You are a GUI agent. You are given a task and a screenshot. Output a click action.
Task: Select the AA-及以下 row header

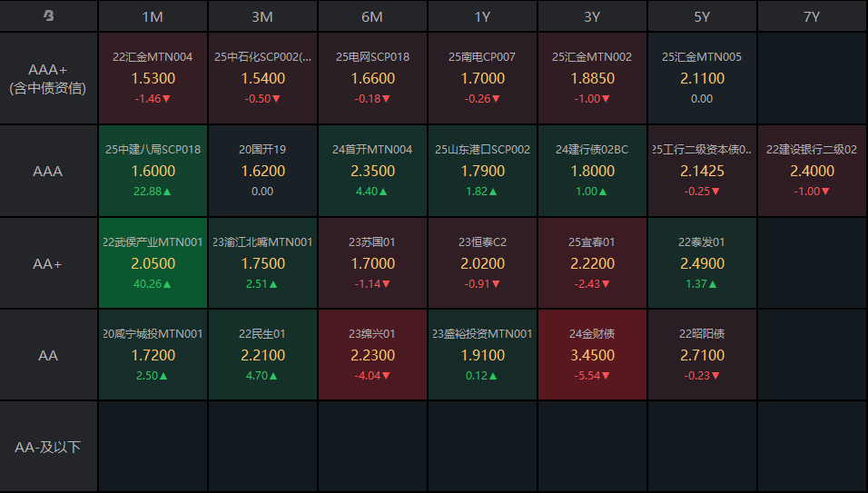[48, 447]
